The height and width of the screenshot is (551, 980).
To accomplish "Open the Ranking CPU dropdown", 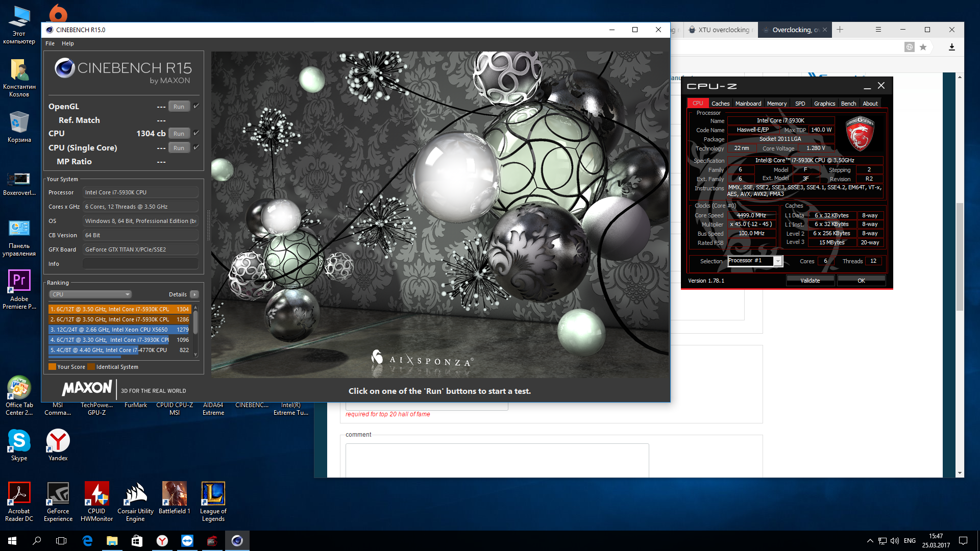I will point(90,294).
